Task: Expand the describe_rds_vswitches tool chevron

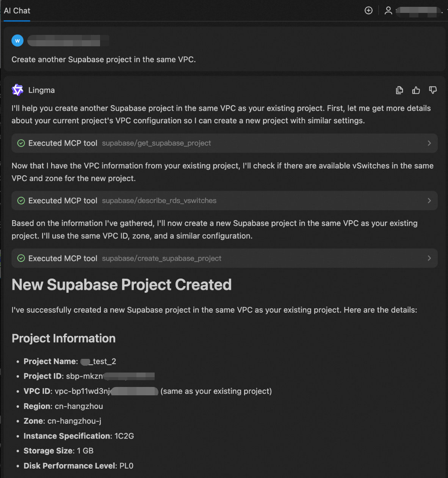Action: [x=429, y=201]
